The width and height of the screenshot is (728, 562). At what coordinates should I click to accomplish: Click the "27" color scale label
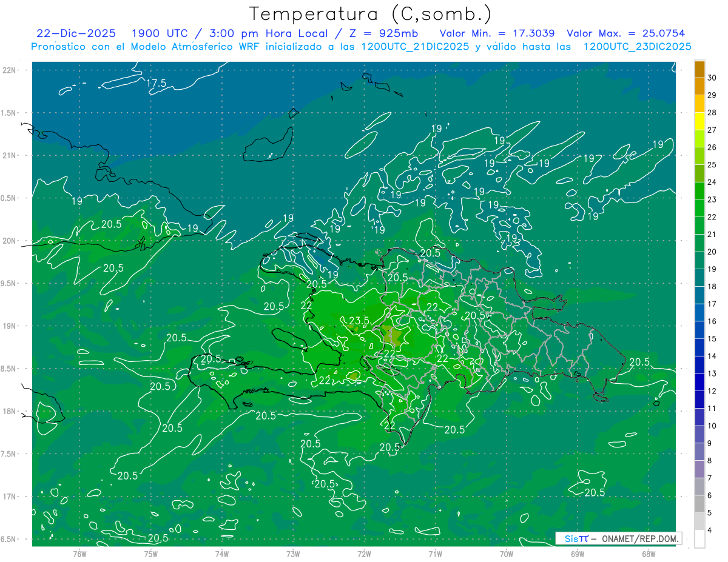point(712,130)
